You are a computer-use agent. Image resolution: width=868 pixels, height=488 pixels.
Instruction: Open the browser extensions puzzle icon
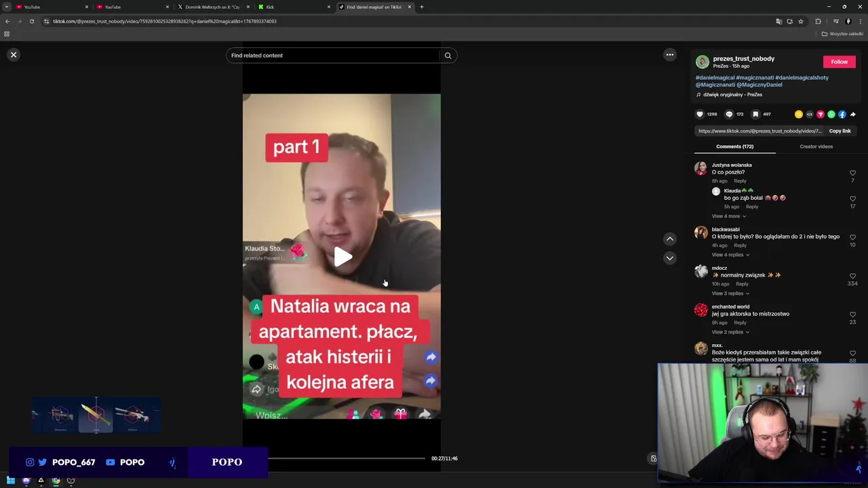[x=818, y=21]
